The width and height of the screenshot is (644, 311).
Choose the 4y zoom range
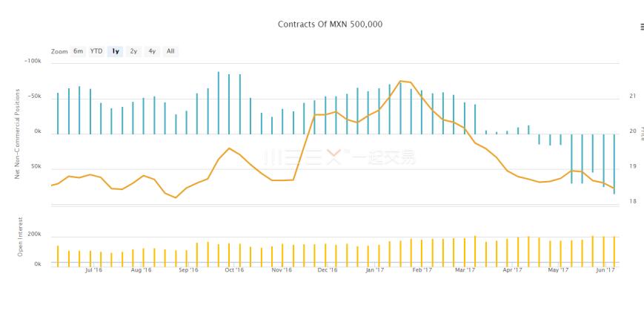tap(152, 51)
